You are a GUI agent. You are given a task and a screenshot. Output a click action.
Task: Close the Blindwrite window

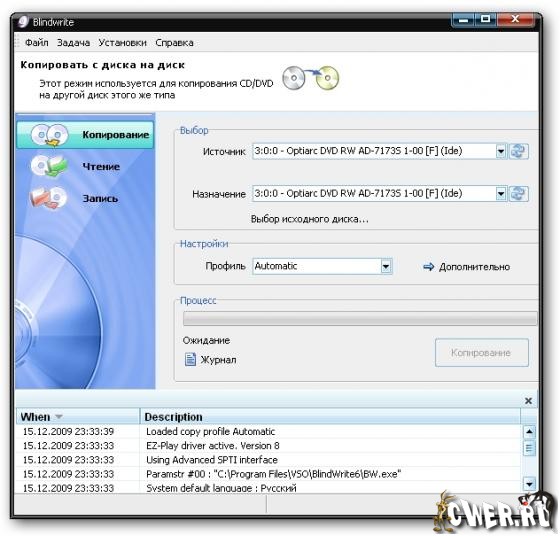coord(515,19)
